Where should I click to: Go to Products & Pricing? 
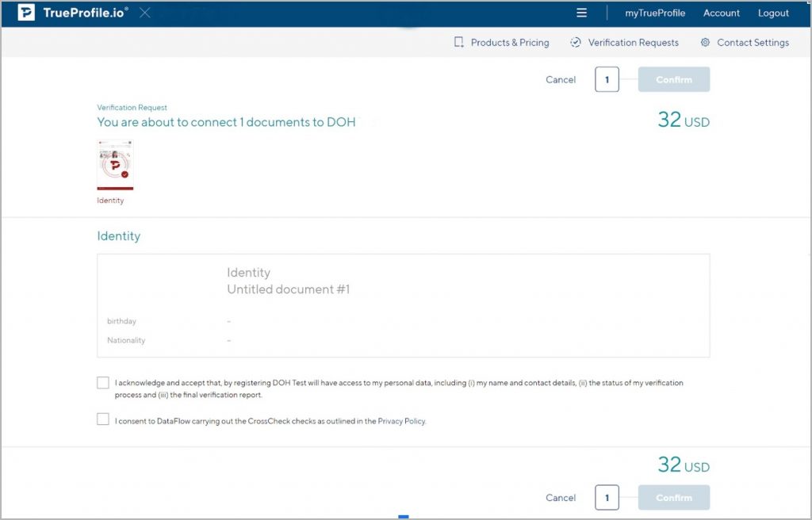510,43
